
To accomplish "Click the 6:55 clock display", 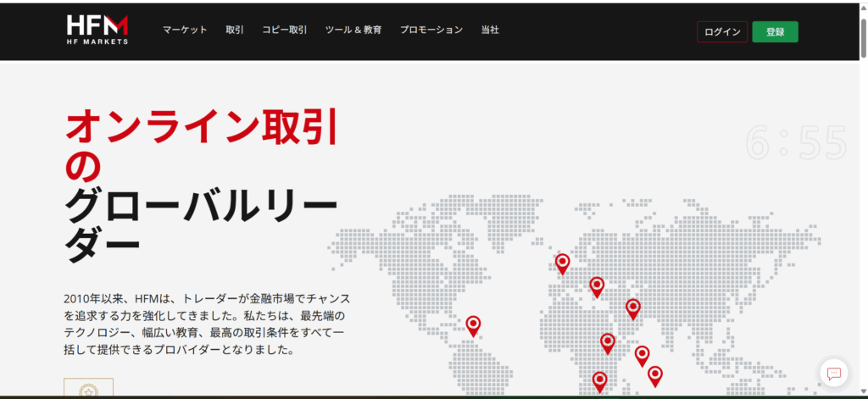I will [x=796, y=142].
